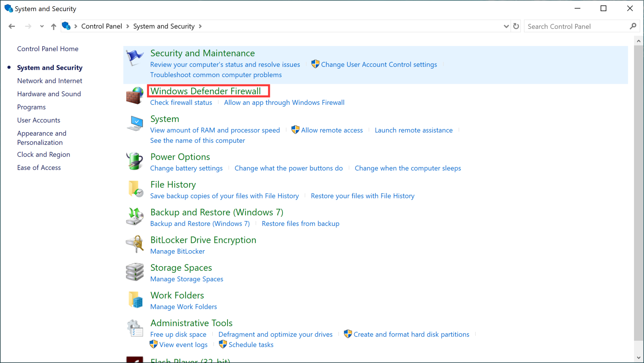Click the Windows Defender Firewall brick wall icon
The image size is (644, 363).
[135, 96]
